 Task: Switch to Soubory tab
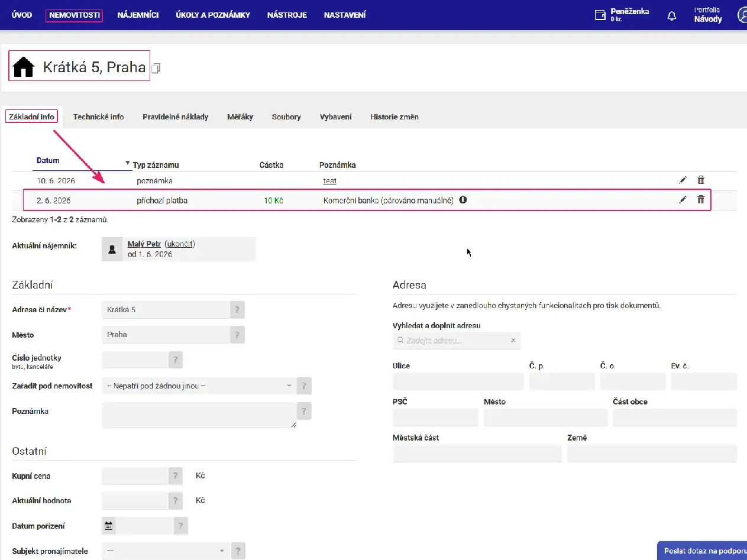click(286, 117)
